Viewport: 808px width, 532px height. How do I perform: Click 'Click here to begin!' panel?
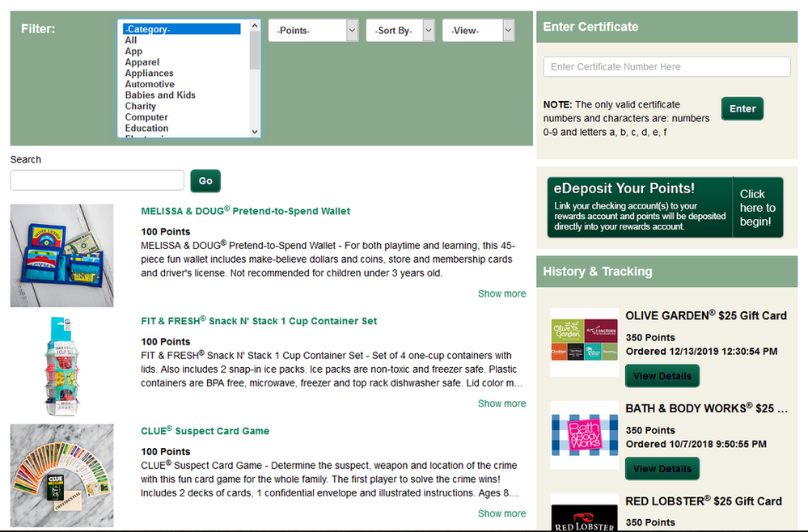pyautogui.click(x=758, y=208)
